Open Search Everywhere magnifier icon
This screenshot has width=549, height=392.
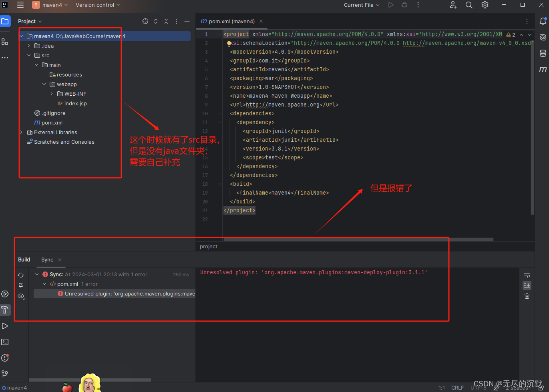point(469,5)
